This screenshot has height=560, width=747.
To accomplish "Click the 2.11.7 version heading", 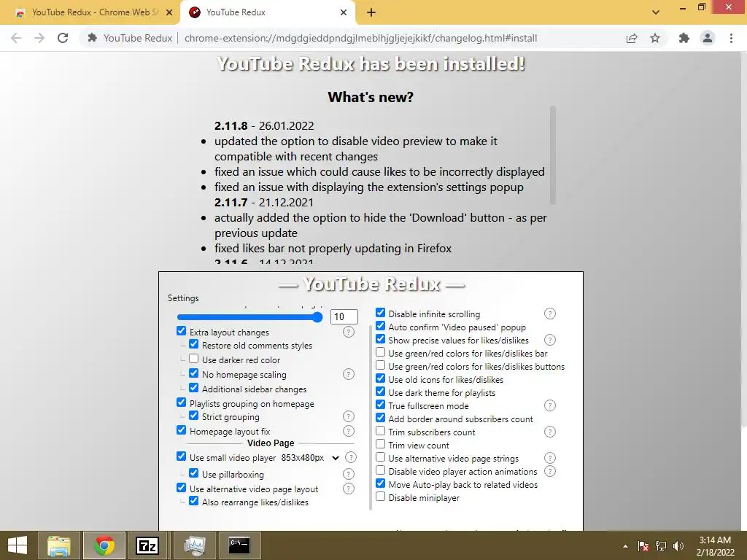I will 231,203.
